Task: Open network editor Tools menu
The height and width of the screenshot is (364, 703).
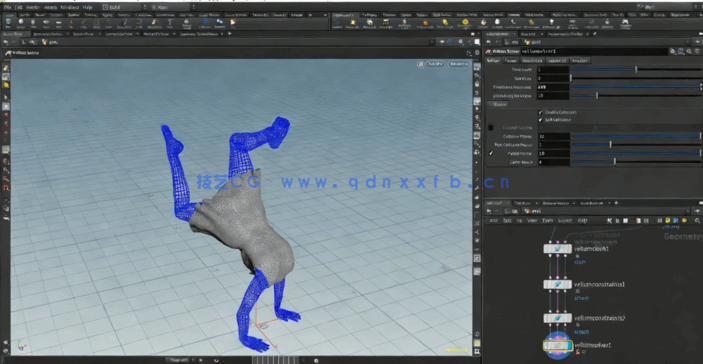Action: 547,221
